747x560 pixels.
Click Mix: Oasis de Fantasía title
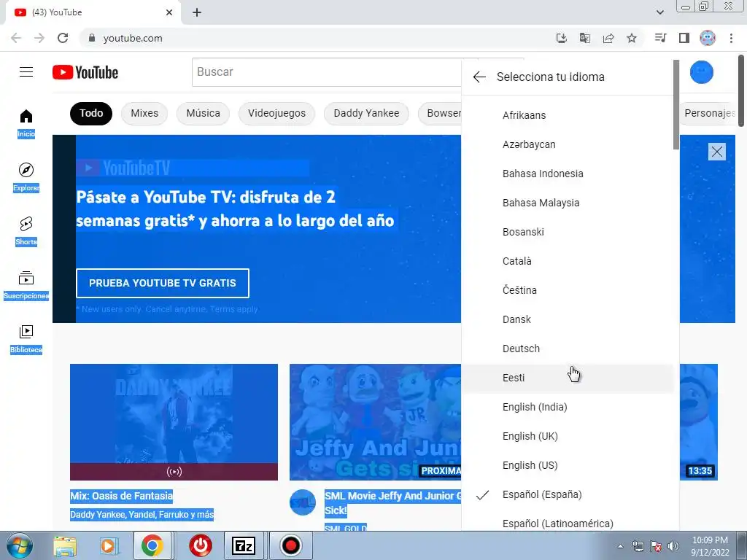122,496
